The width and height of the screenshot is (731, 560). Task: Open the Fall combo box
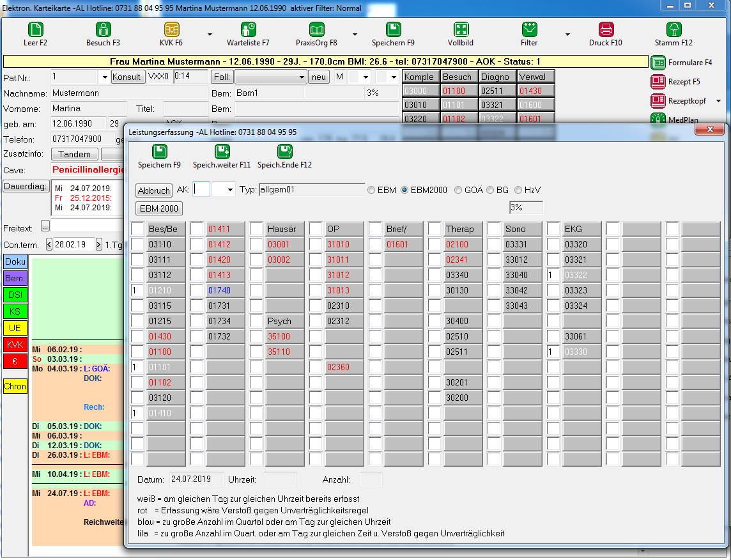click(270, 77)
